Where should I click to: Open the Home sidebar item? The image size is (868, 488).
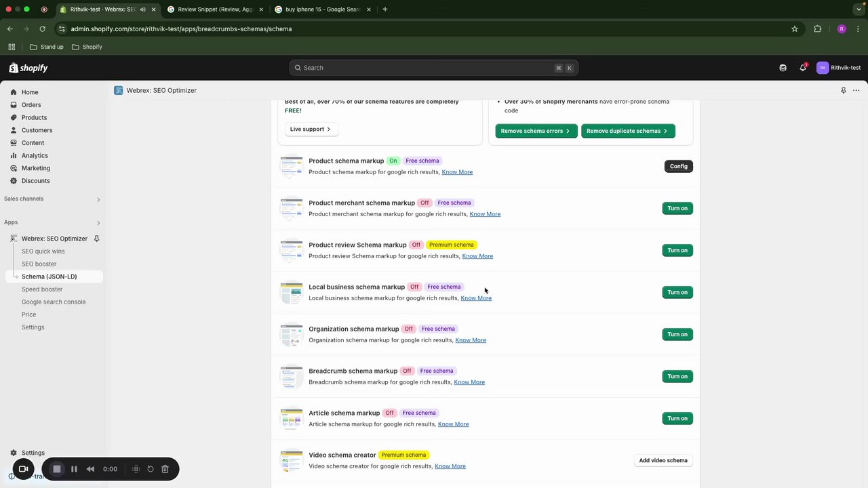coord(30,92)
